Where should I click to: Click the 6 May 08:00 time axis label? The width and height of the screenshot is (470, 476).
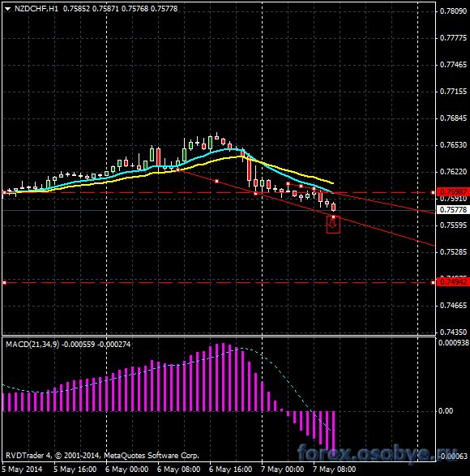coord(179,470)
